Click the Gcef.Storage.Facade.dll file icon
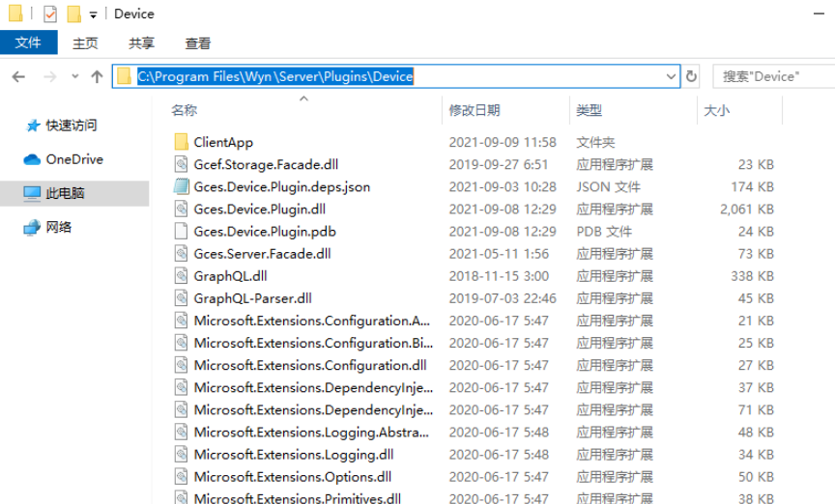 [181, 164]
